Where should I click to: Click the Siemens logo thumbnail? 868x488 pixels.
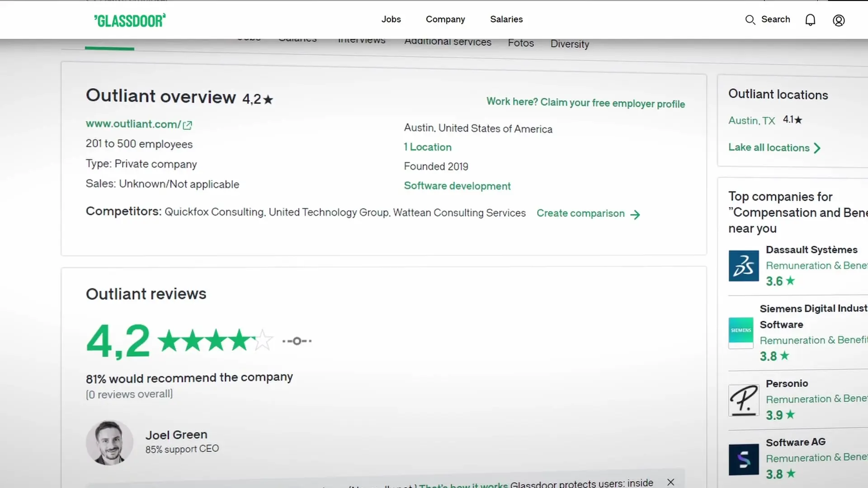(x=741, y=333)
